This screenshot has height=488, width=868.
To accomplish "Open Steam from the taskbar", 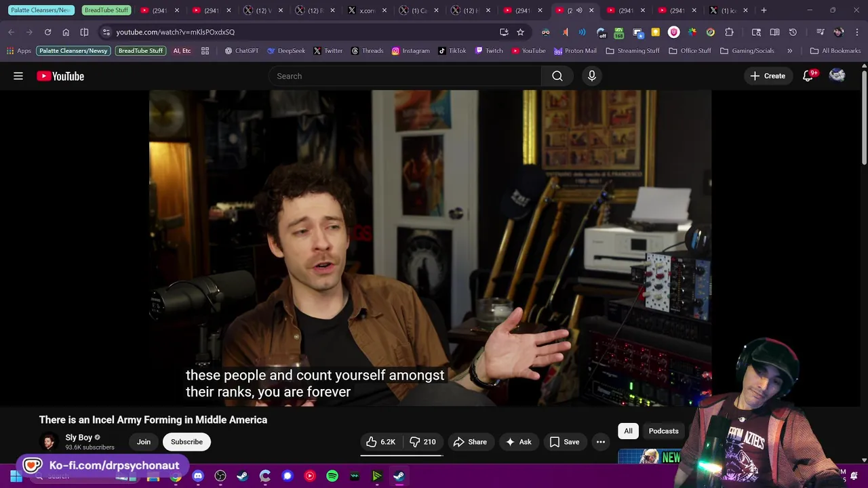I will (x=242, y=476).
